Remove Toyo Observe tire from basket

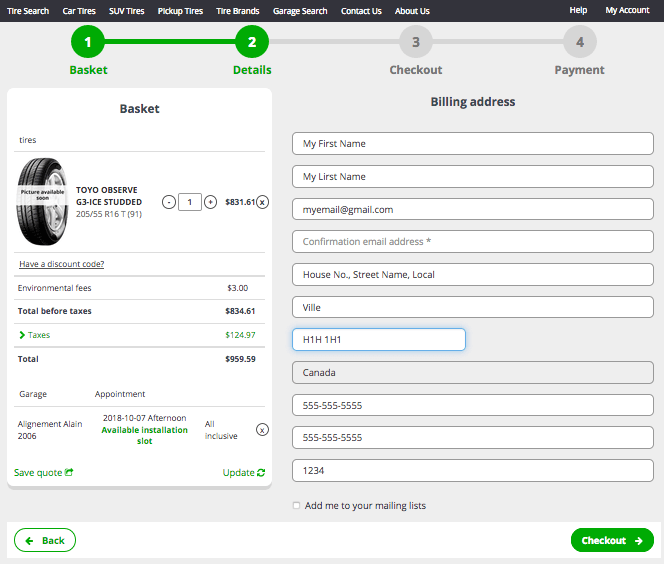(262, 202)
